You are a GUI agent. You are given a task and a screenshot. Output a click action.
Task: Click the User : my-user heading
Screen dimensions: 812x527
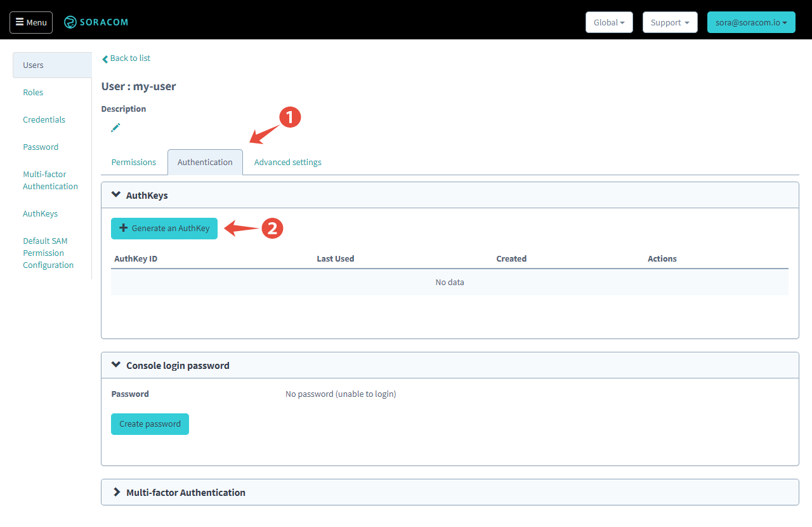(139, 86)
